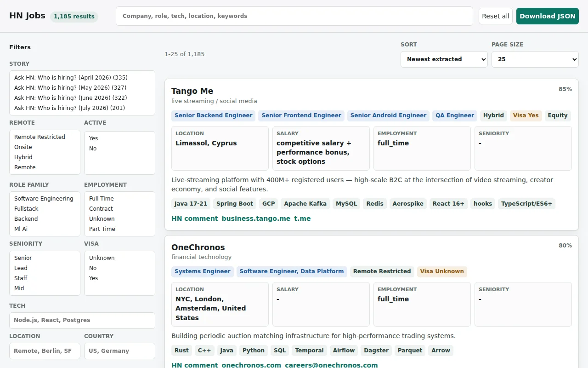Click the Location filter input field

45,351
